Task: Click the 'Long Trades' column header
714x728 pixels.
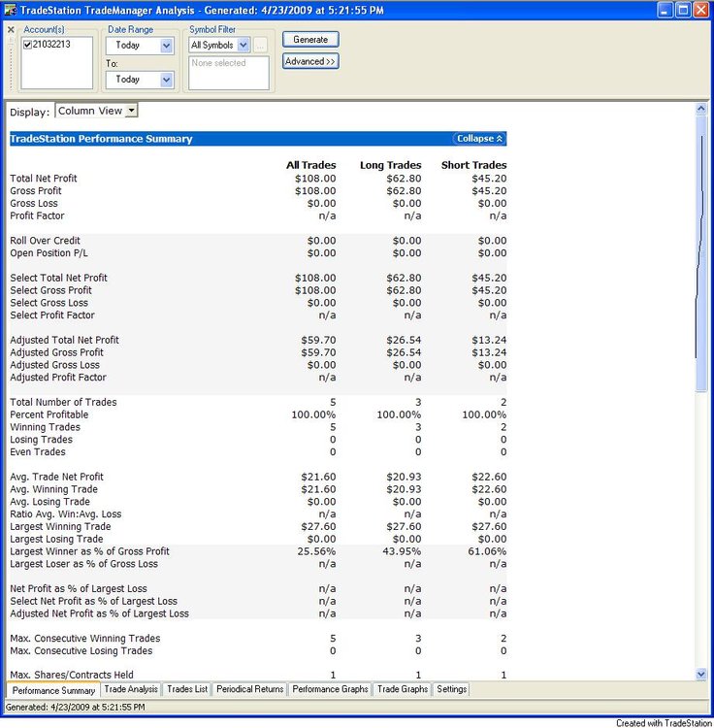Action: pyautogui.click(x=391, y=165)
